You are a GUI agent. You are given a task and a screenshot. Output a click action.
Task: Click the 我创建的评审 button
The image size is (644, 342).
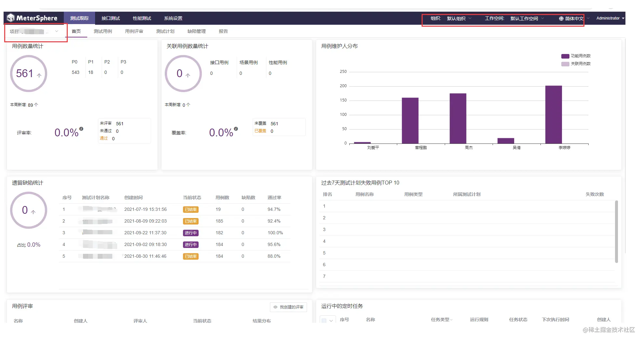(288, 307)
